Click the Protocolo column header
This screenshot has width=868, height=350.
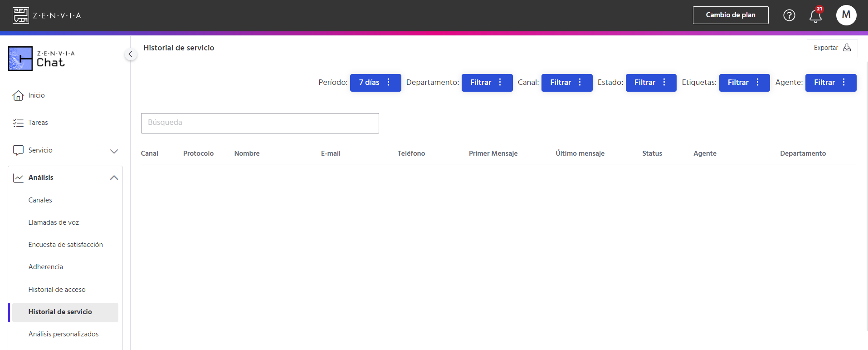(199, 153)
